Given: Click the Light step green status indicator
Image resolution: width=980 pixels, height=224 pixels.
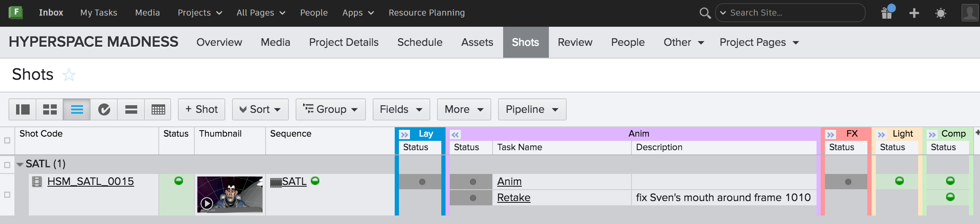Looking at the screenshot, I should click(899, 181).
